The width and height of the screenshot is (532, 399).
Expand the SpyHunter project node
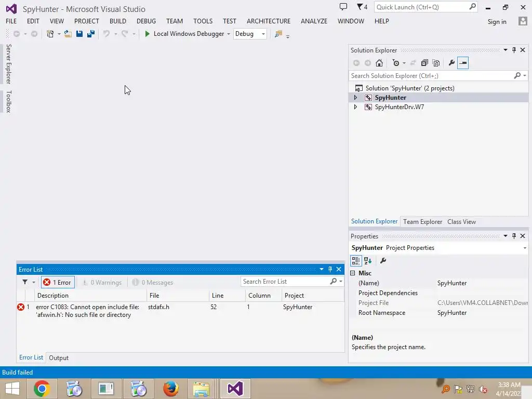355,98
